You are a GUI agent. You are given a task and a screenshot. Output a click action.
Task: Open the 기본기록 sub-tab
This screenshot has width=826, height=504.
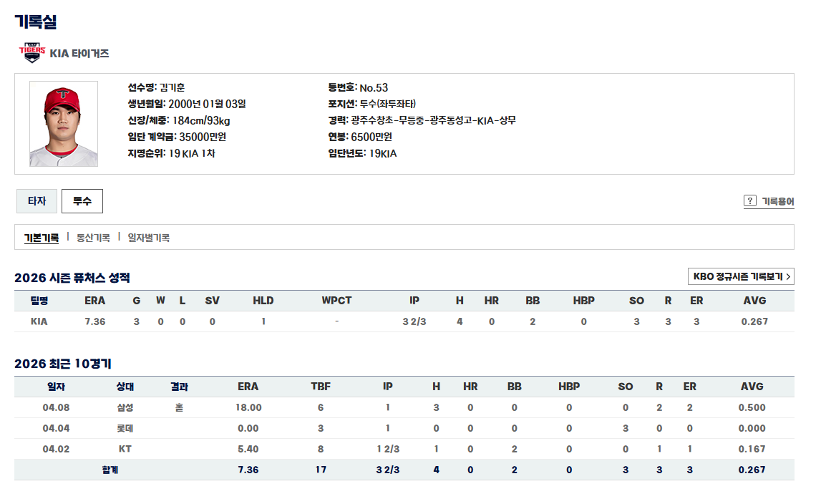pos(42,238)
